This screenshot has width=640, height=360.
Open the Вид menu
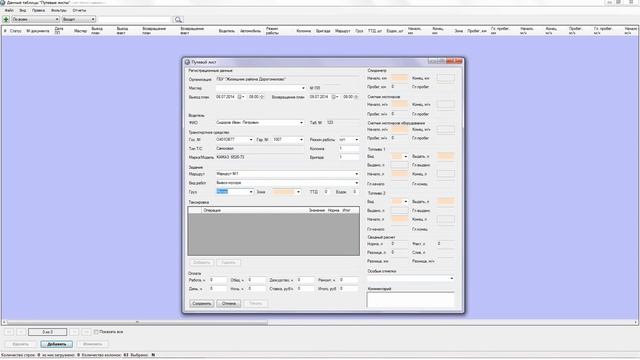(x=23, y=10)
